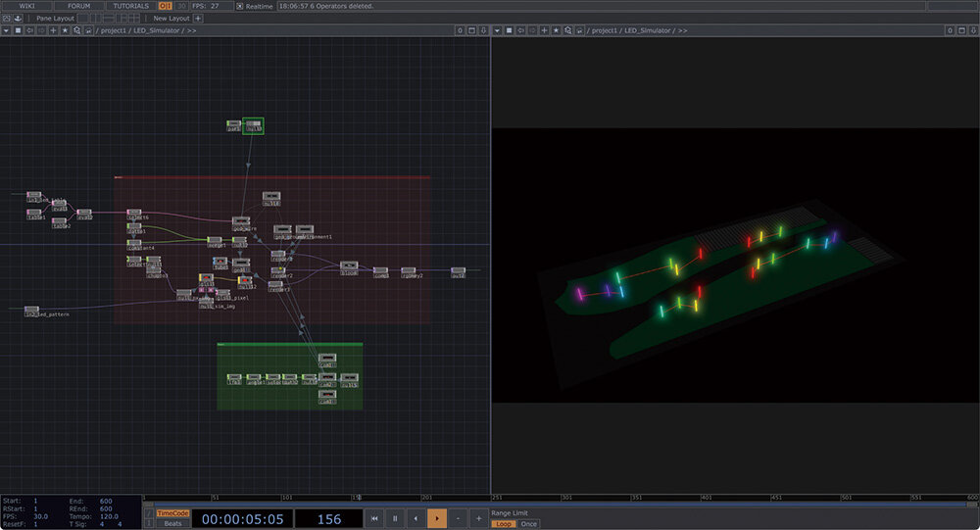Toggle the Realtime checkbox

pyautogui.click(x=240, y=6)
